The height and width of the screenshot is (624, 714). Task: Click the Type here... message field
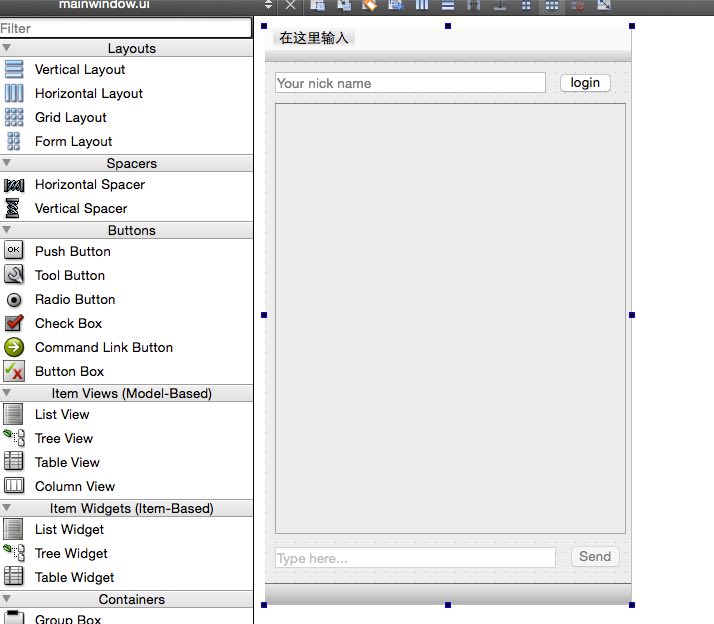tap(415, 558)
